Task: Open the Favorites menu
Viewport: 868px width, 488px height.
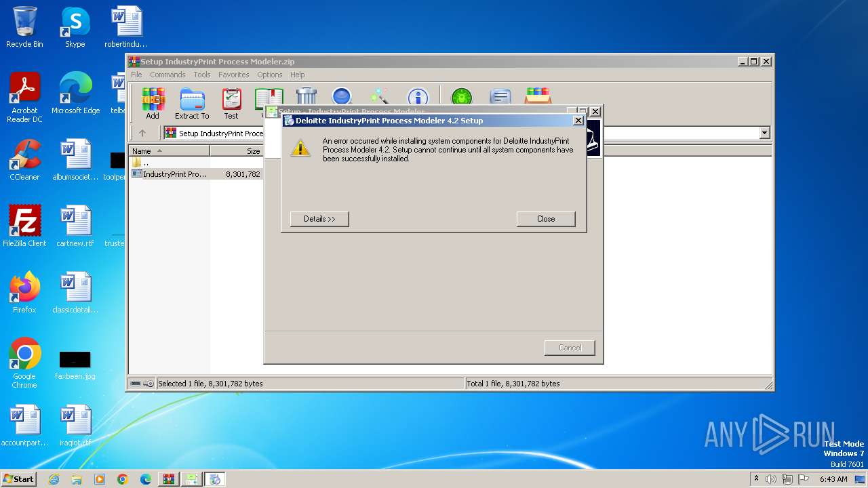Action: [234, 75]
